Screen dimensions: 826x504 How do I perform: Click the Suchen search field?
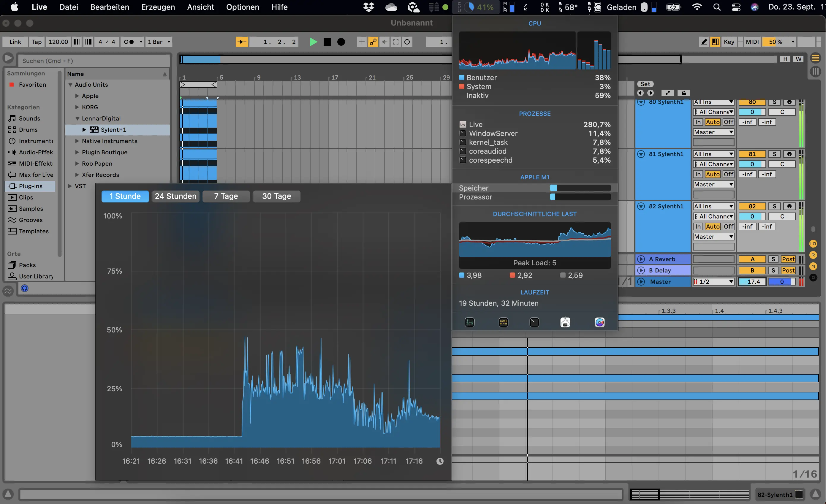pyautogui.click(x=94, y=61)
